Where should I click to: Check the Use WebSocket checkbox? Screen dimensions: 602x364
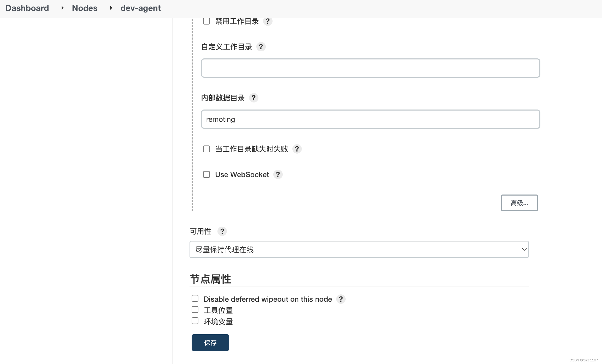tap(206, 174)
